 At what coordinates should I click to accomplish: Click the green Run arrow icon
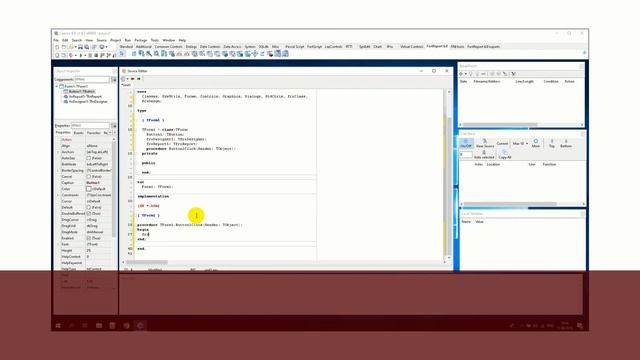coord(81,55)
